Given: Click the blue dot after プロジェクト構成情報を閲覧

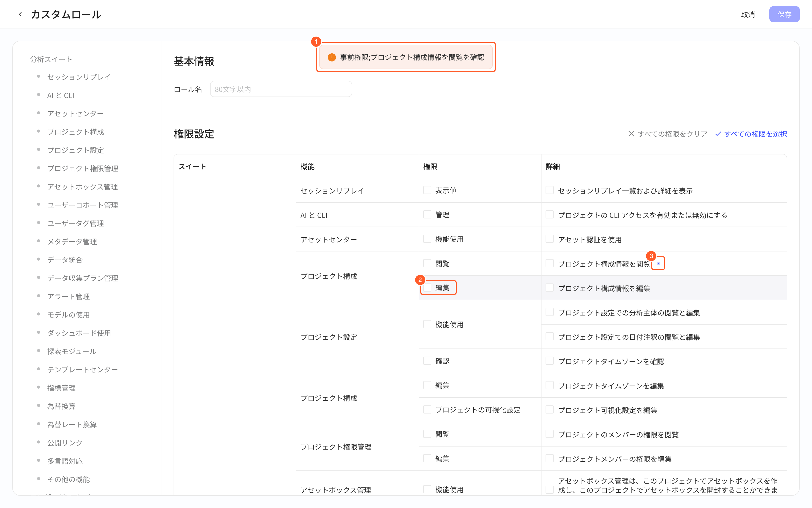Looking at the screenshot, I should coord(658,263).
